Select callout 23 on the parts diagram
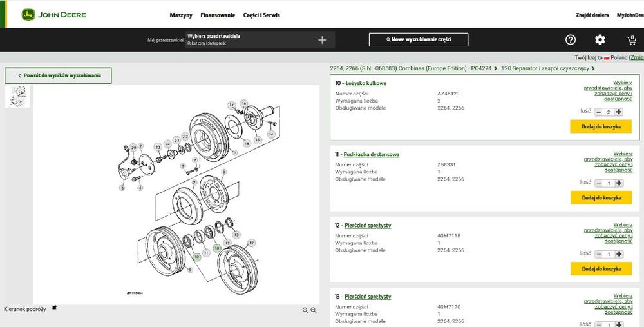 (x=158, y=147)
